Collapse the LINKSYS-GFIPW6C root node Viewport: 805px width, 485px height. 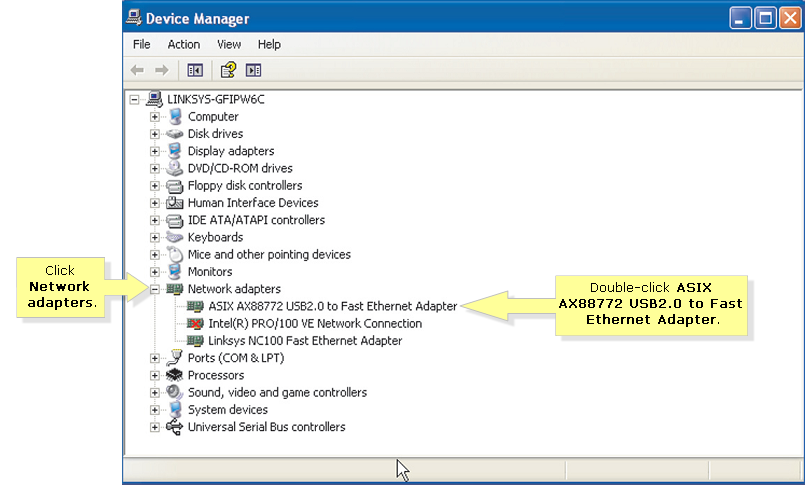pyautogui.click(x=135, y=100)
